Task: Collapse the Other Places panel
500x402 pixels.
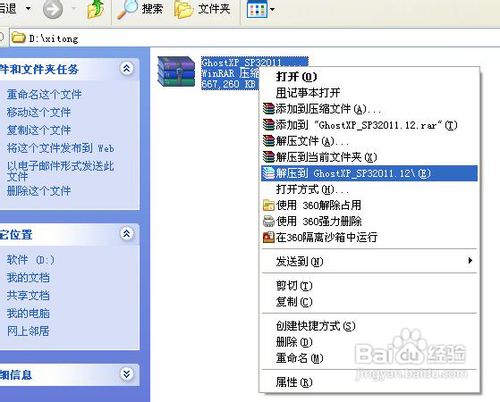Action: (127, 234)
